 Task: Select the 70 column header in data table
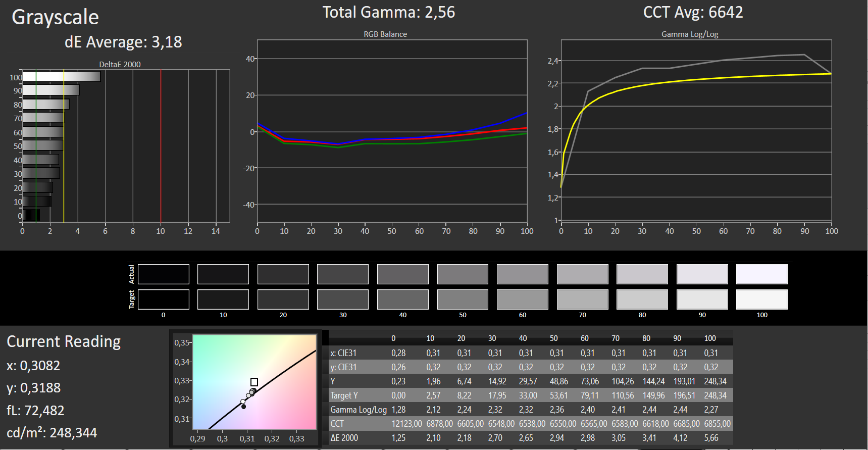[x=615, y=338]
